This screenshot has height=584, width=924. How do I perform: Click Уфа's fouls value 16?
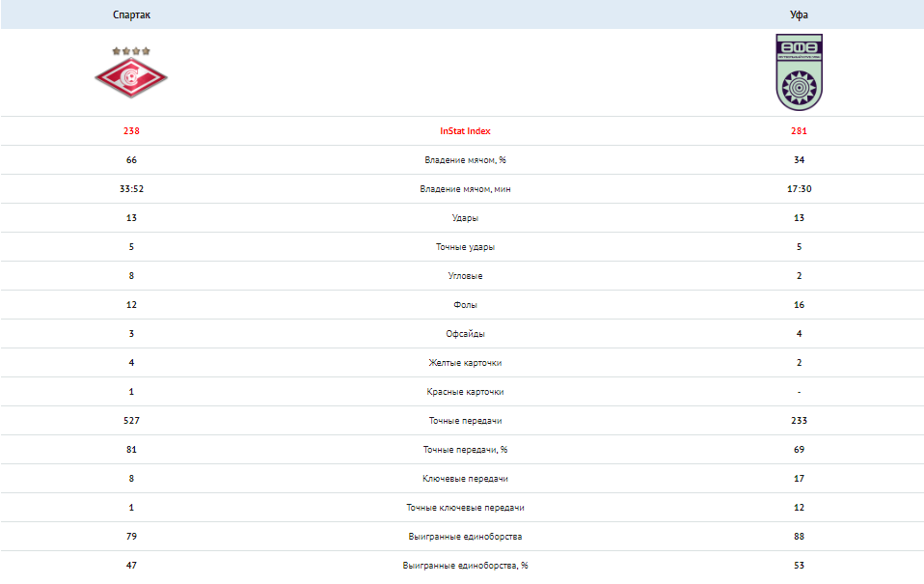click(799, 304)
